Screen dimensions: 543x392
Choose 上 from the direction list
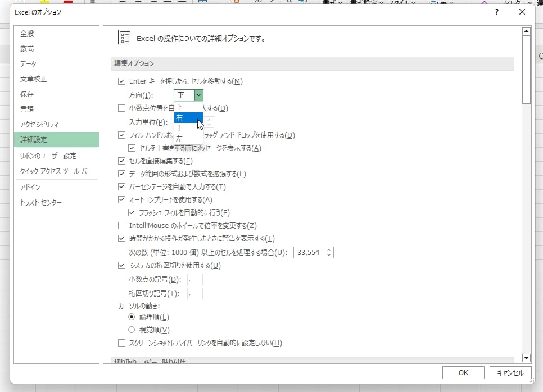188,129
